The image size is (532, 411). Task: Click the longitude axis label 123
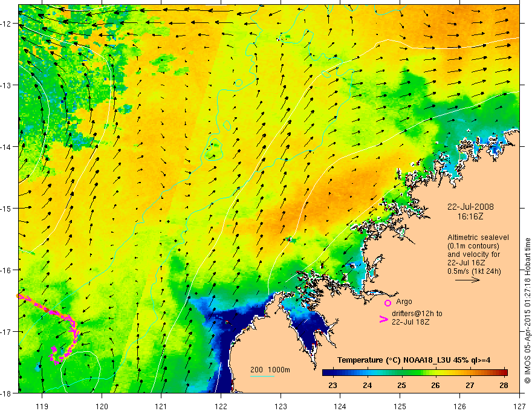click(281, 406)
